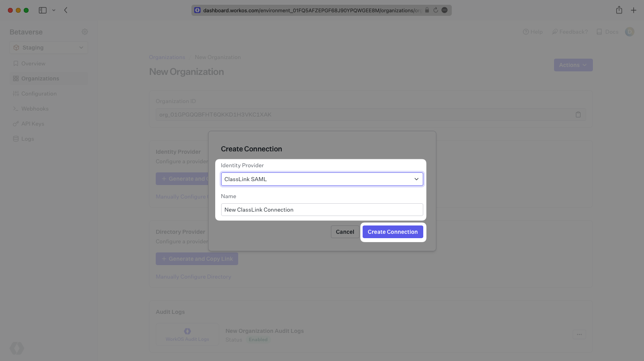Open the Logs sidebar icon

[x=16, y=139]
